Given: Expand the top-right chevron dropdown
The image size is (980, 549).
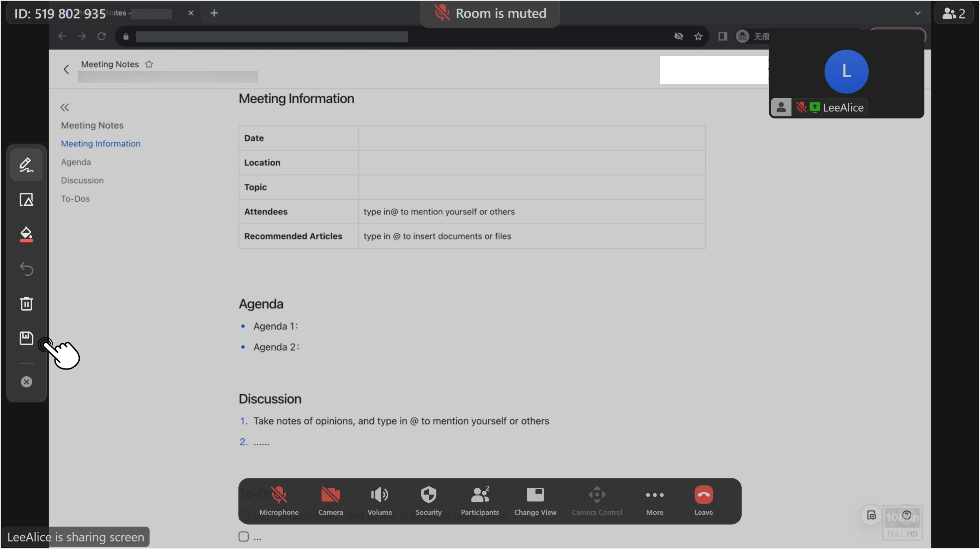Looking at the screenshot, I should tap(917, 13).
